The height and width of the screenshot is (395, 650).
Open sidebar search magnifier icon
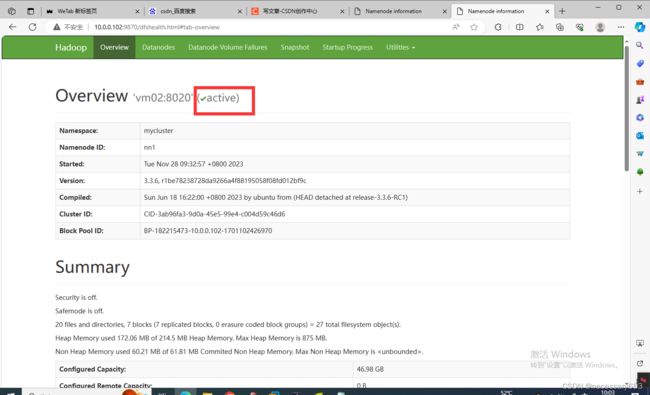pos(640,45)
